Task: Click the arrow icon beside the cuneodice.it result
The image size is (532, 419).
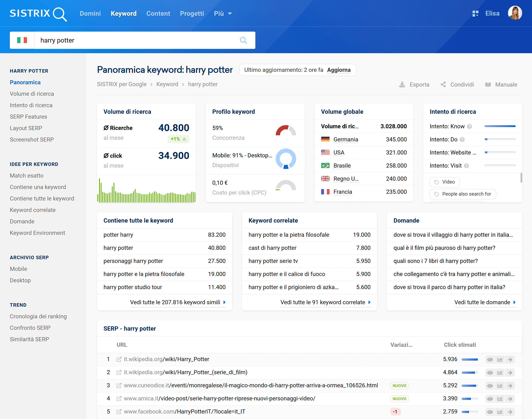Action: 510,385
